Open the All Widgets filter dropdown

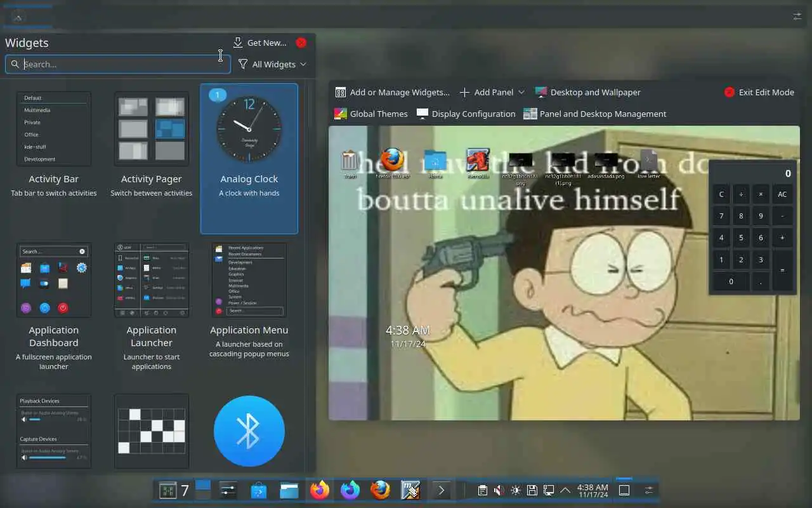coord(272,64)
